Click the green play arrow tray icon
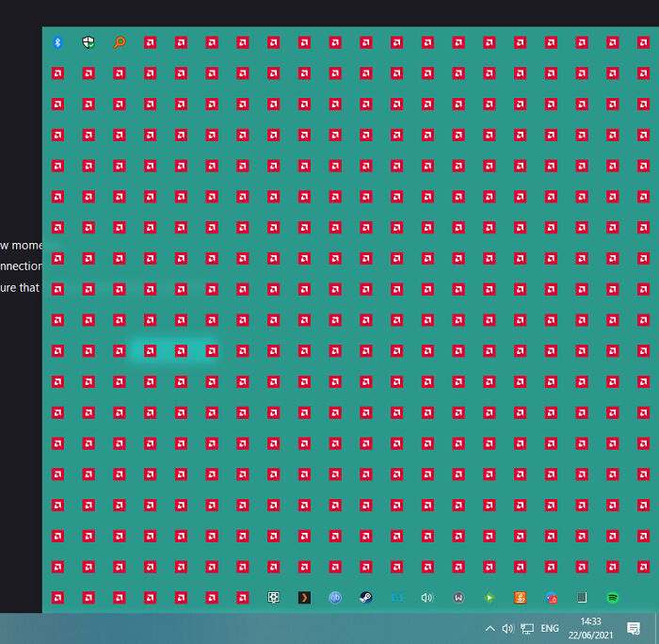 (489, 597)
